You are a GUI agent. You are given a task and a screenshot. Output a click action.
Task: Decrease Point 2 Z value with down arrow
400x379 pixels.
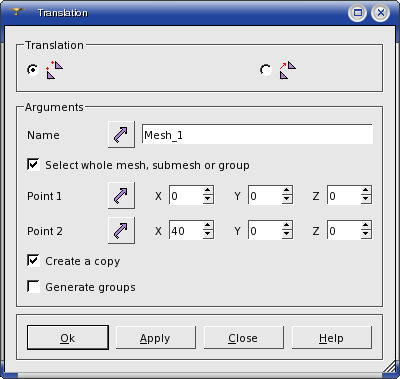tap(366, 234)
